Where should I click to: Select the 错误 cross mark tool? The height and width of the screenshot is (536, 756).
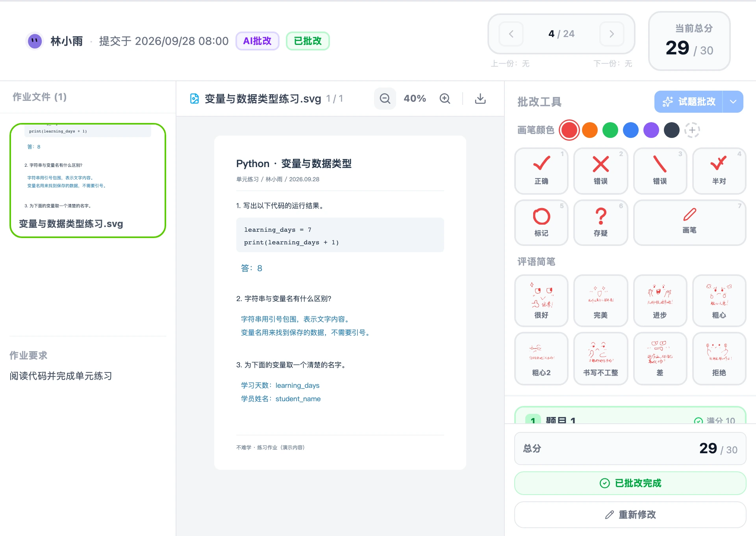[600, 171]
